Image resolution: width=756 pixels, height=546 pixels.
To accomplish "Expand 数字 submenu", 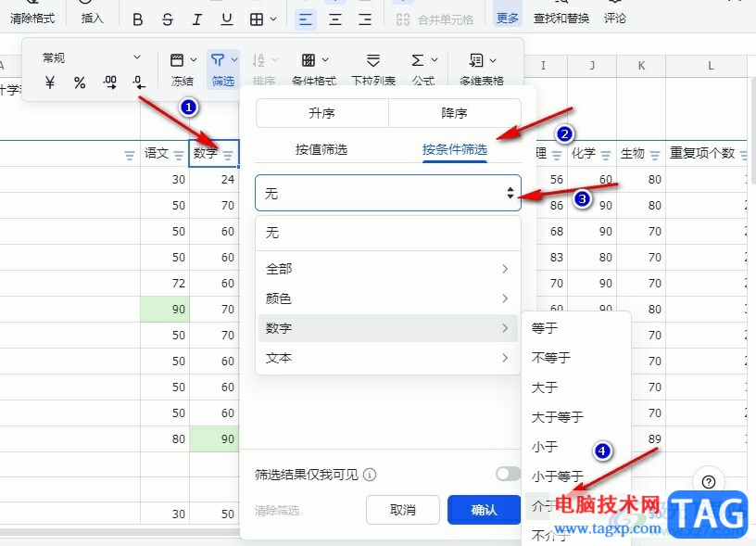I will [x=388, y=328].
